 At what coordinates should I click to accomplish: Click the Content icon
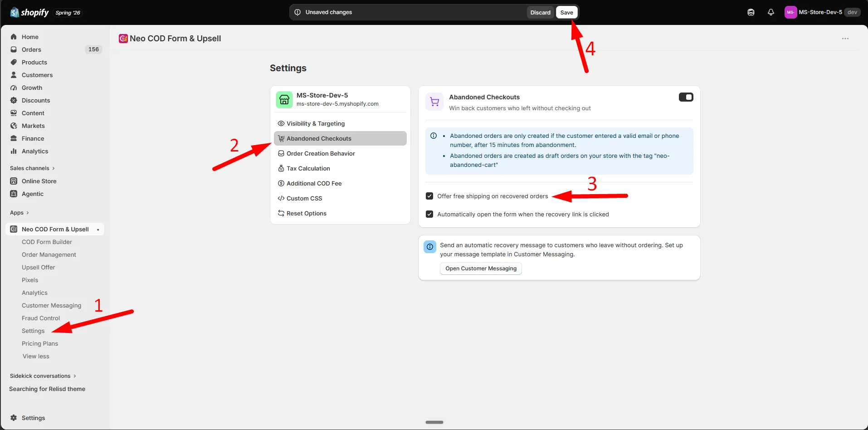click(x=14, y=113)
